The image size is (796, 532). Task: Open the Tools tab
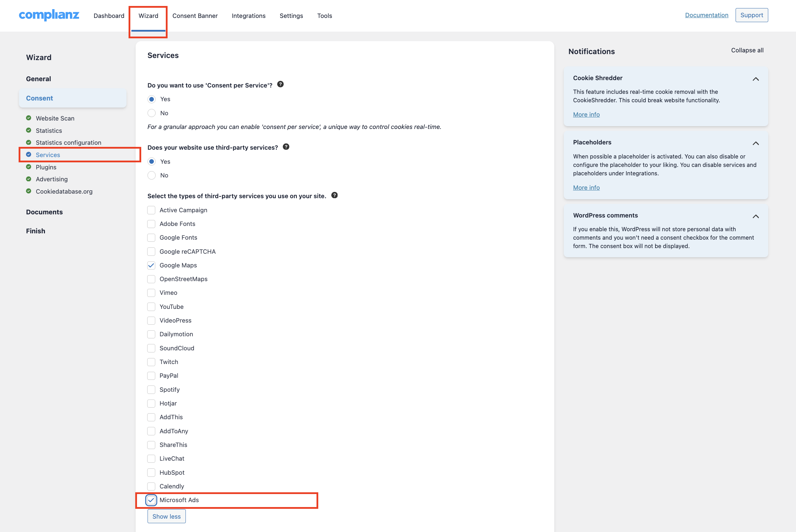pyautogui.click(x=325, y=16)
